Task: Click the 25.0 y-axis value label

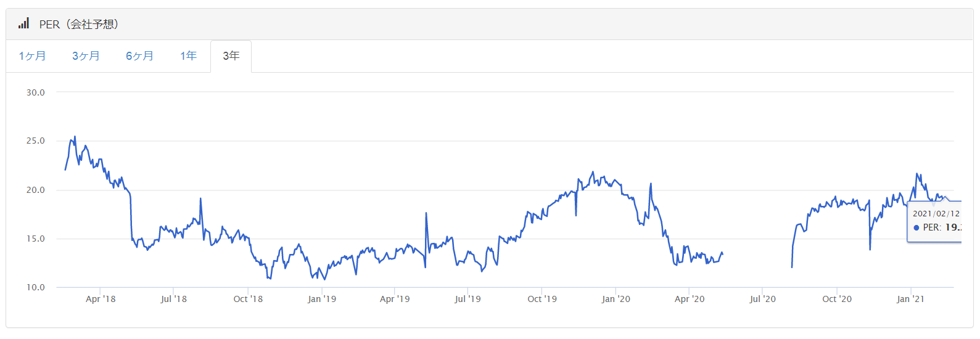Action: coord(35,141)
